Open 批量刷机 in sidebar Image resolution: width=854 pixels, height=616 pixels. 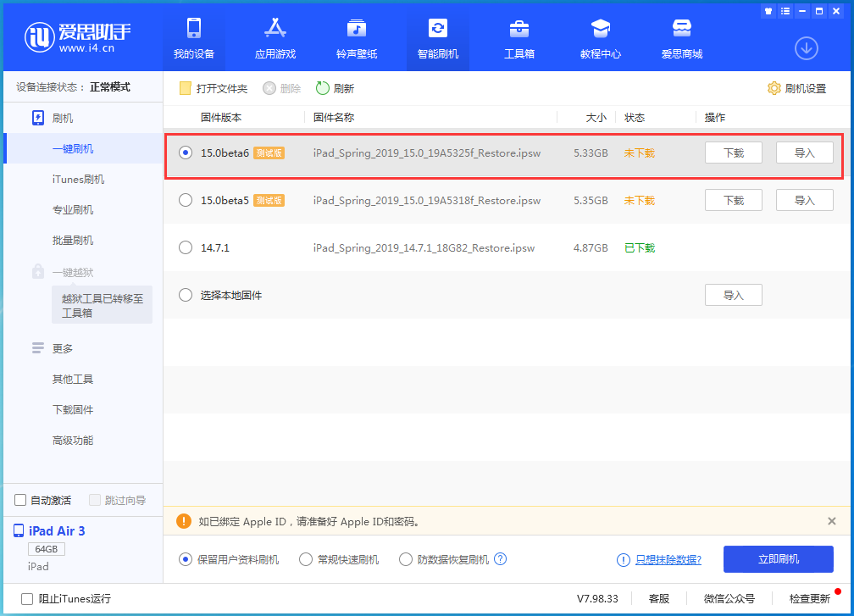pyautogui.click(x=73, y=240)
